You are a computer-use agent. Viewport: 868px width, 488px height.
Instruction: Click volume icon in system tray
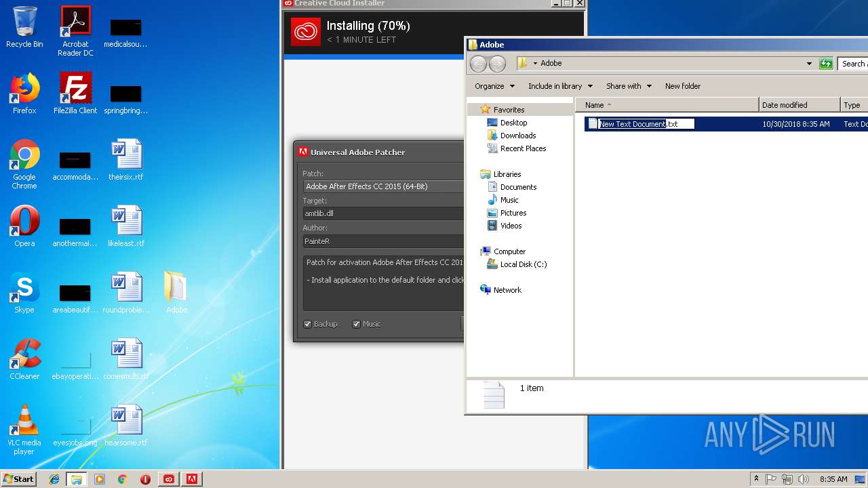(x=804, y=479)
